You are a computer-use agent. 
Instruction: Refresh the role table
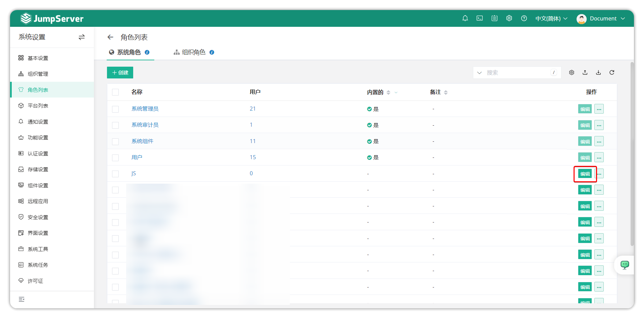[x=612, y=73]
